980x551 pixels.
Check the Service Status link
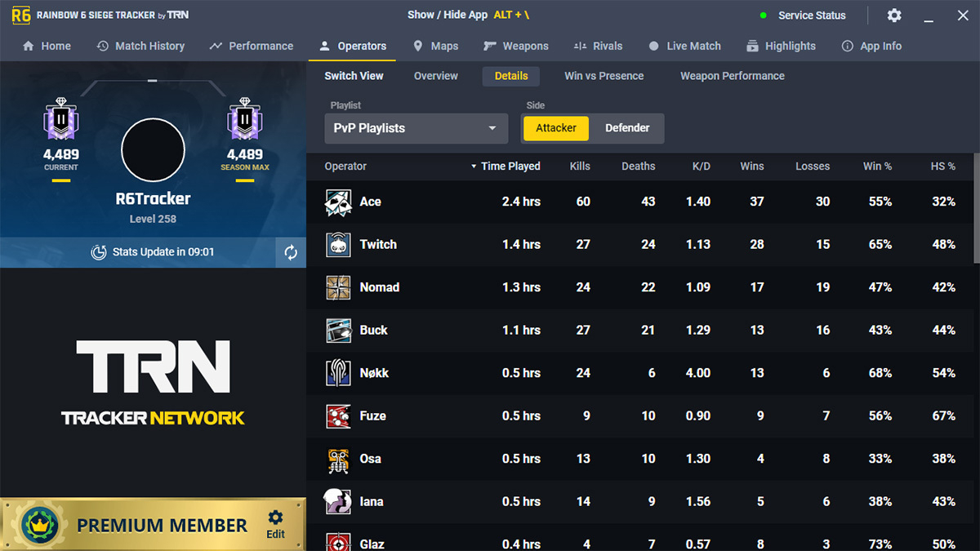[811, 15]
